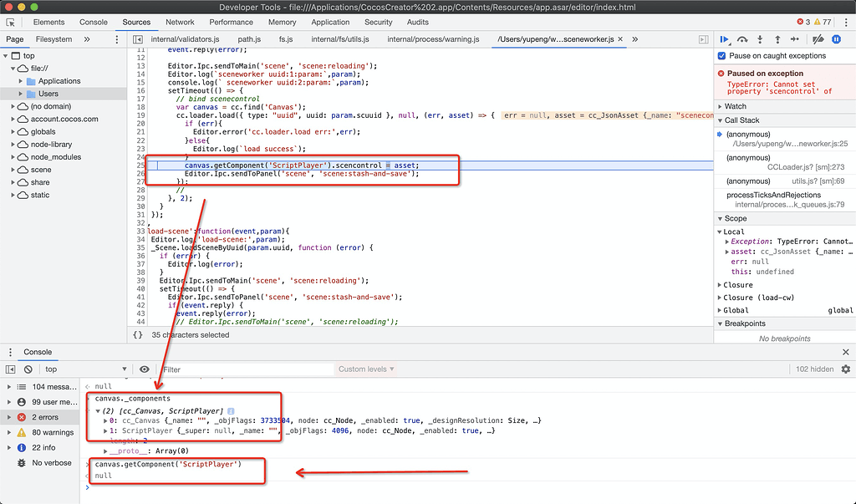Click the console settings gear icon
856x504 pixels.
click(x=845, y=369)
